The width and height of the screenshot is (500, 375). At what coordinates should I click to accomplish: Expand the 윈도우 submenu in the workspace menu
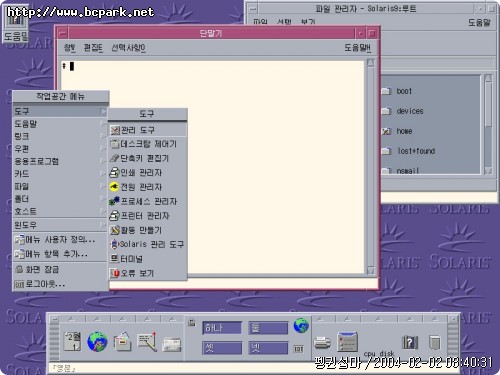[60, 225]
